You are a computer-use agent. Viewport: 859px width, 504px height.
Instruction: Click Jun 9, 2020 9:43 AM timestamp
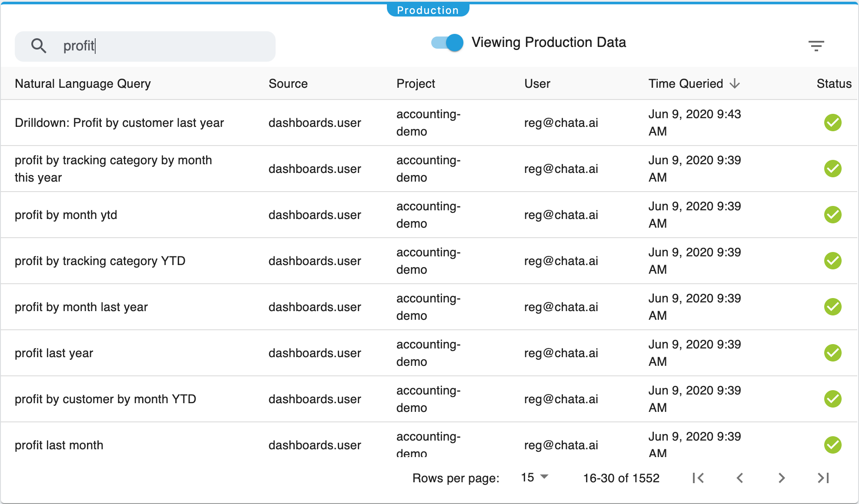coord(694,123)
